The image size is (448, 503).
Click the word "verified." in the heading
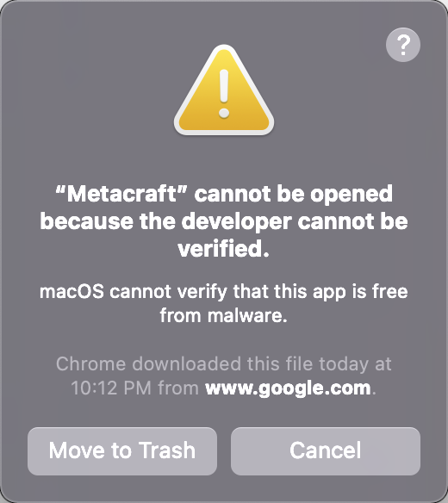click(224, 249)
